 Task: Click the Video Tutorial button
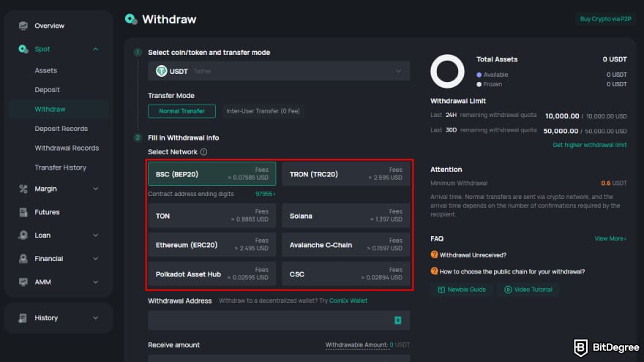[x=528, y=290]
